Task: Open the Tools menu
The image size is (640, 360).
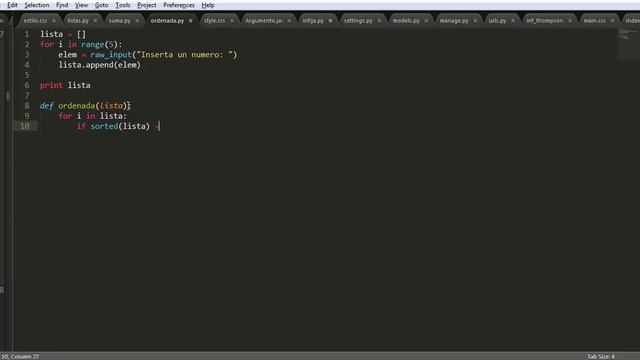Action: click(123, 5)
